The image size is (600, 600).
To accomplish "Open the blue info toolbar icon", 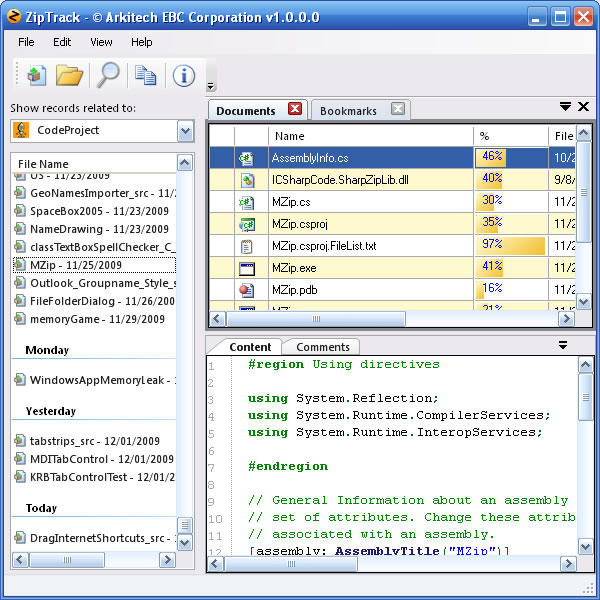I will (184, 75).
